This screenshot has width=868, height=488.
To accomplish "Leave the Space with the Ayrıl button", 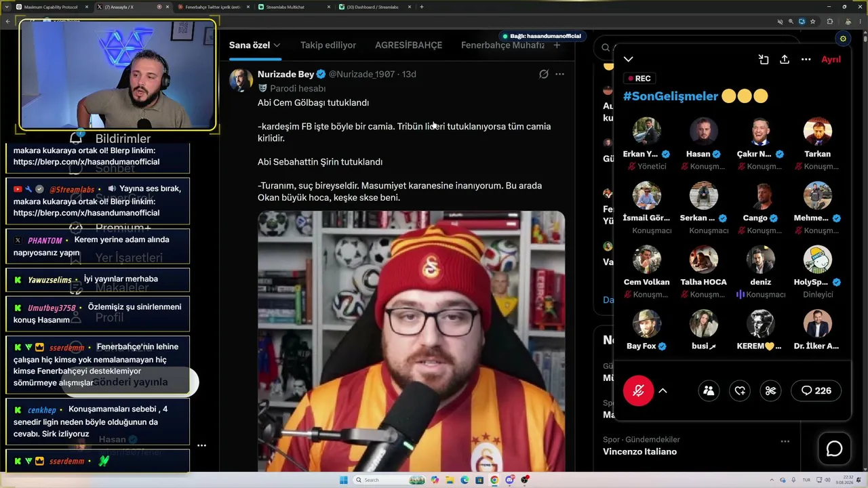I will pyautogui.click(x=831, y=60).
